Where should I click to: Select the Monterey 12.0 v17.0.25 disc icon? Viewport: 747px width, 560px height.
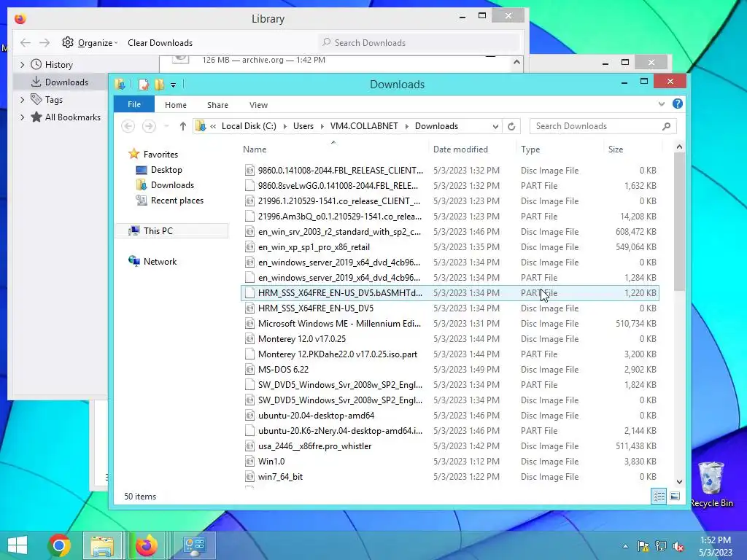[249, 339]
